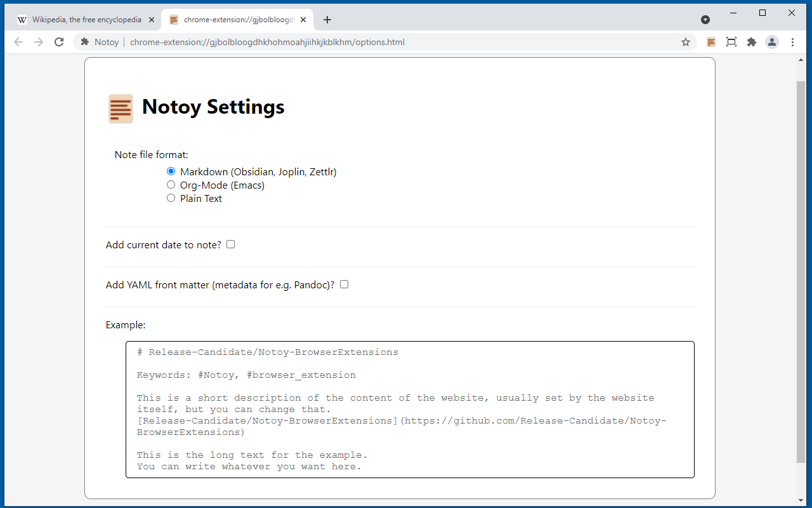Open a new tab with plus button
The image size is (812, 508).
(x=327, y=20)
